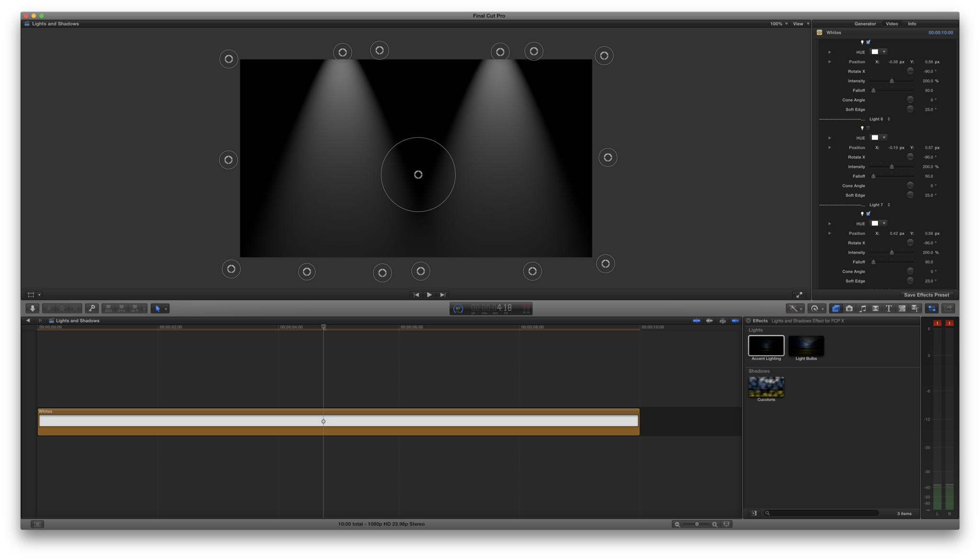The width and height of the screenshot is (980, 559).
Task: Enable the Light 6 checkbox
Action: tap(869, 128)
